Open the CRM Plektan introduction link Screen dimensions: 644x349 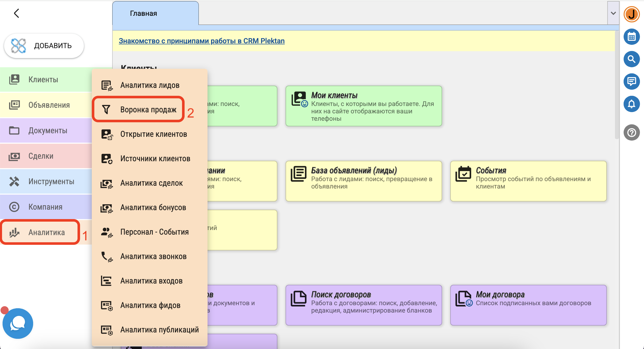point(201,41)
